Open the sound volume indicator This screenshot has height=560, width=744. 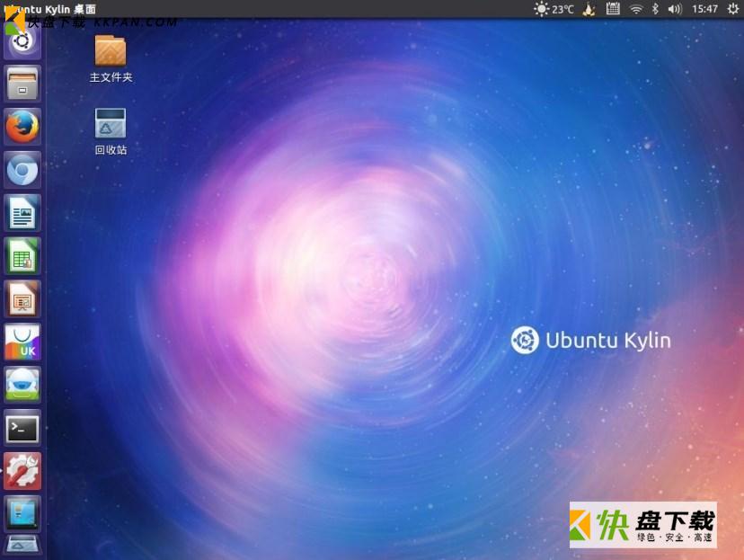pos(674,9)
